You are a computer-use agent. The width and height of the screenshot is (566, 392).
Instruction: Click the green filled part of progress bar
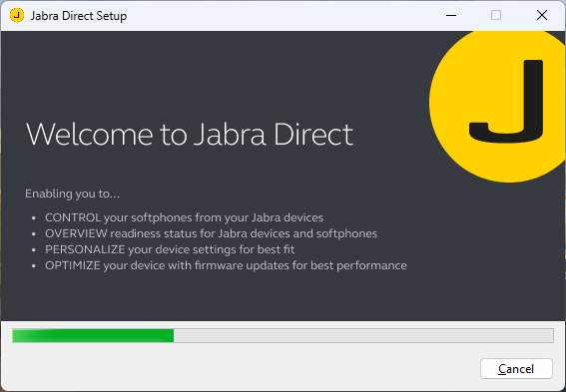point(93,336)
